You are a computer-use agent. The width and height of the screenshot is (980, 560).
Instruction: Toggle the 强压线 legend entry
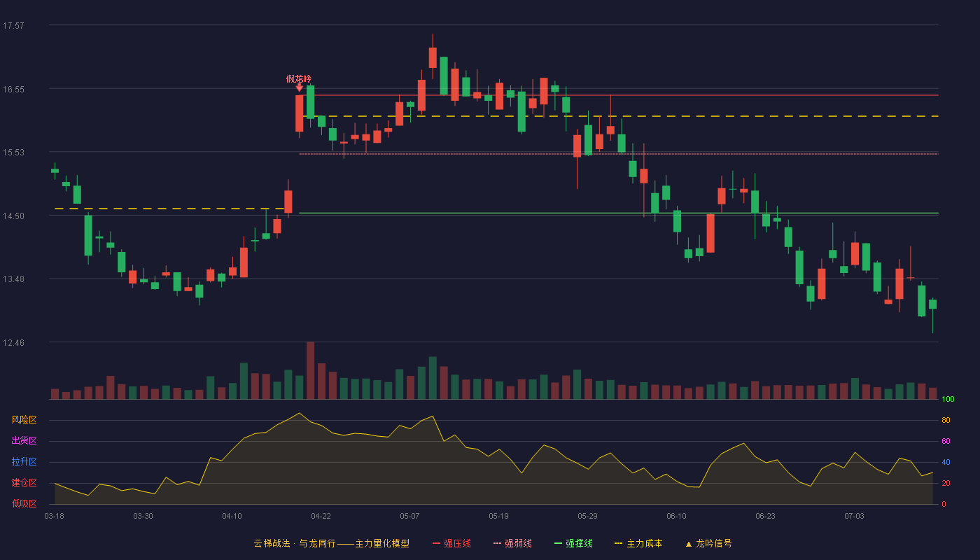click(451, 543)
